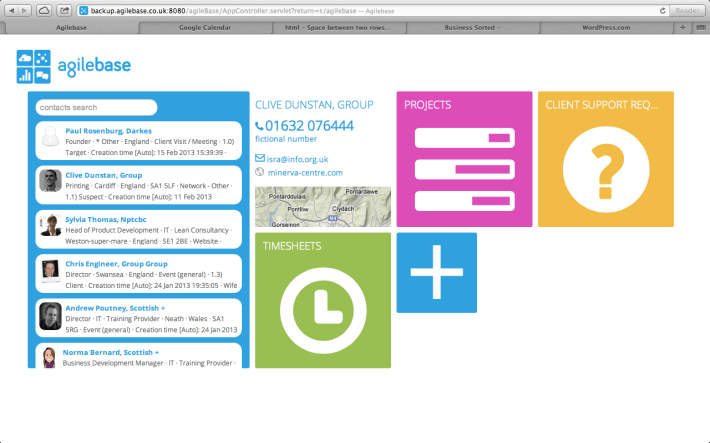
Task: Click the Share button in Safari toolbar
Action: 65,10
